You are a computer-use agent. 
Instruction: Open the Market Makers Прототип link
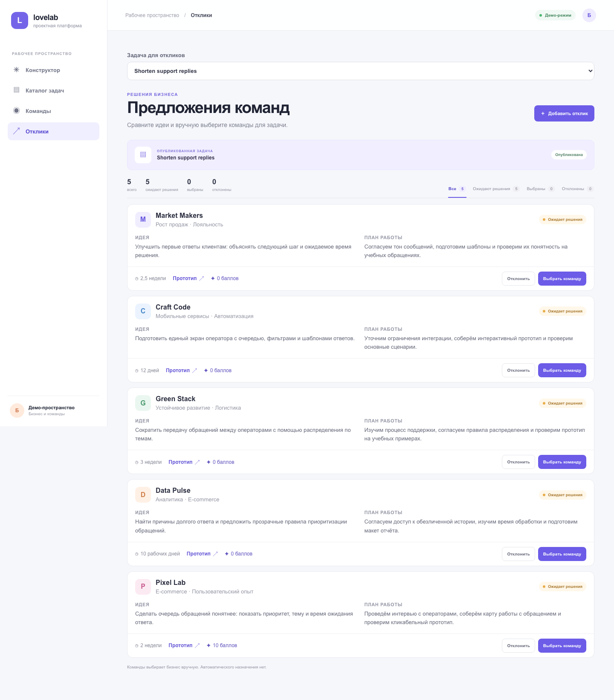click(188, 278)
